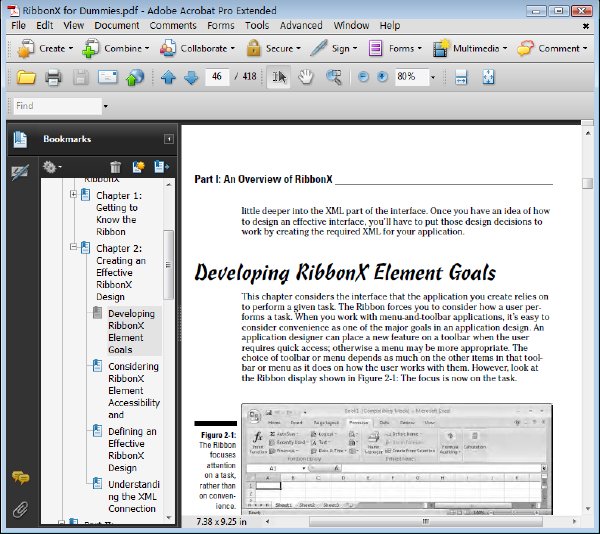Expand the Chapter 1 bookmark

(73, 194)
